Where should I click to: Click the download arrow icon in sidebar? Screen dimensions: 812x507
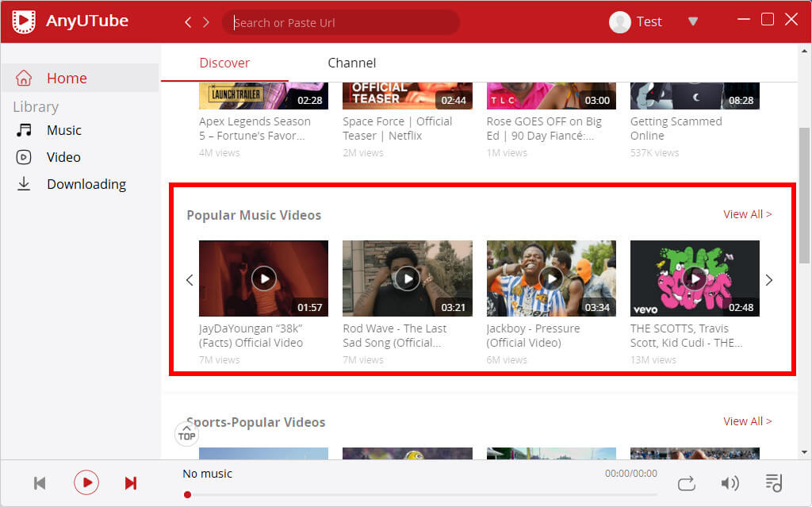[24, 183]
